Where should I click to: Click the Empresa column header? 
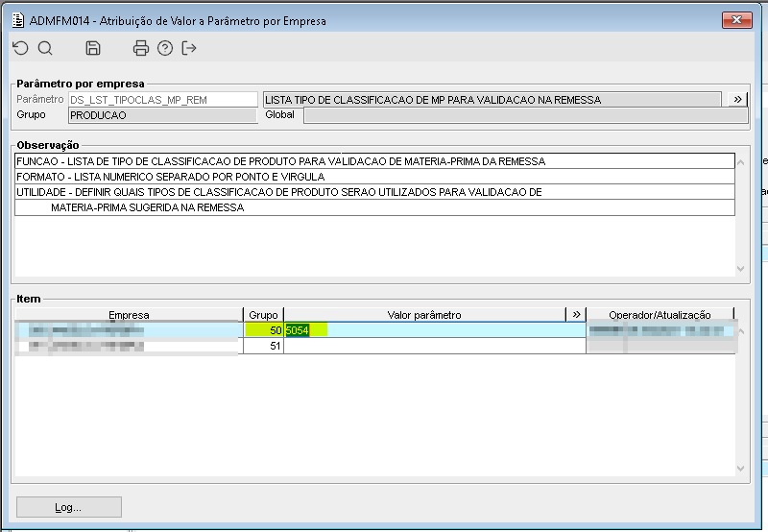(x=129, y=315)
